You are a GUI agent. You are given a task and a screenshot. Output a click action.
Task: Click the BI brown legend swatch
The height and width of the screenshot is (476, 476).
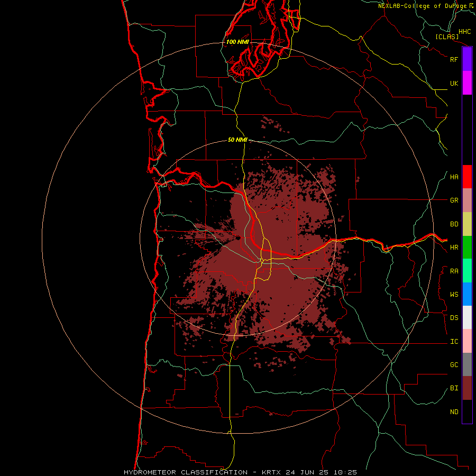point(467,388)
